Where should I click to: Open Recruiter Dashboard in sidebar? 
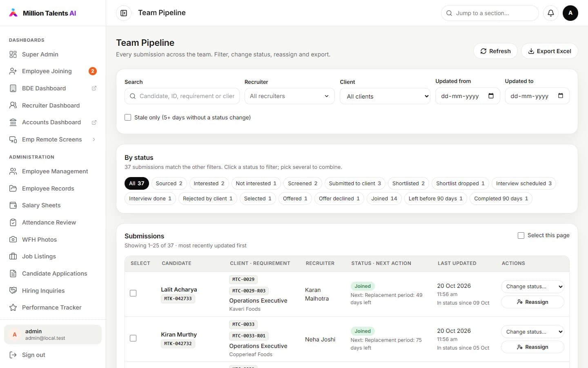53,105
